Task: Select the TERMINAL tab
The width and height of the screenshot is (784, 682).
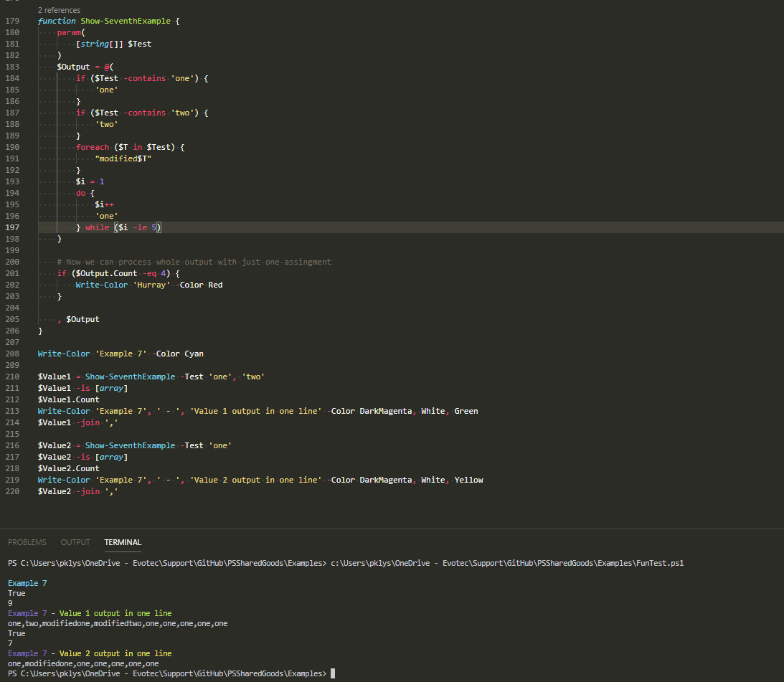Action: coord(122,542)
